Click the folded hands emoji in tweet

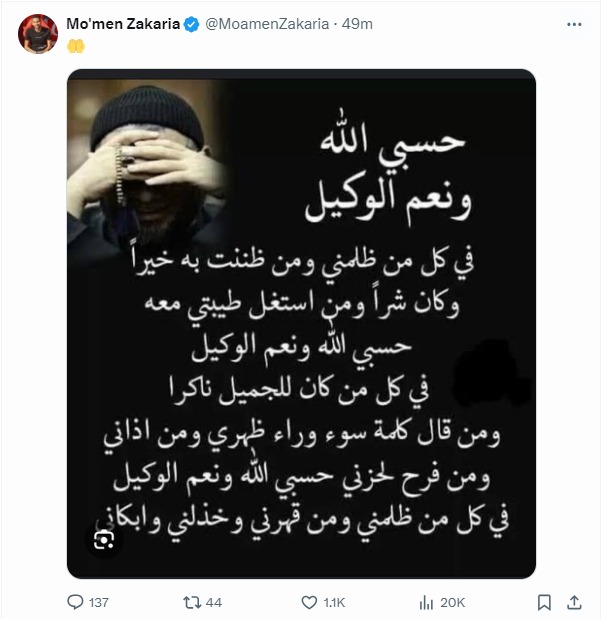[76, 46]
